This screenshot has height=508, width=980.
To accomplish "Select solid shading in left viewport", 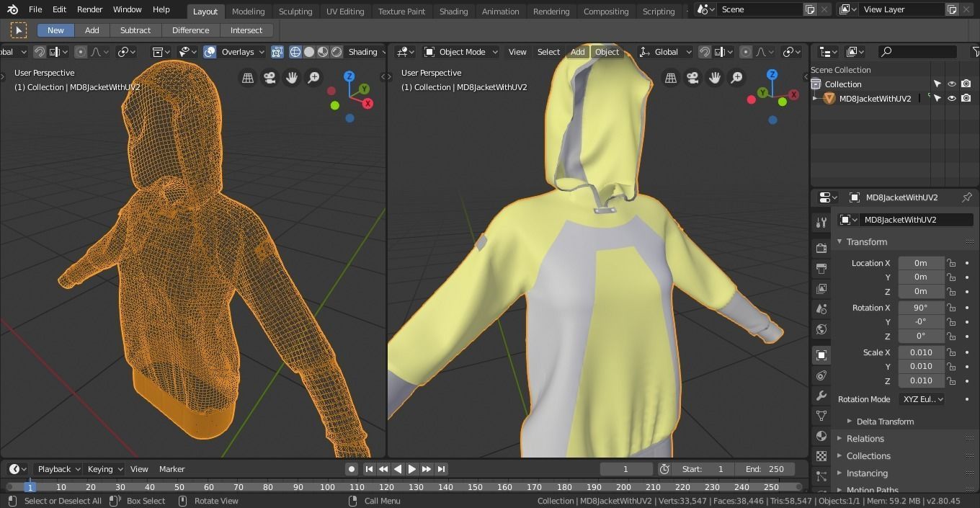I will click(x=309, y=52).
